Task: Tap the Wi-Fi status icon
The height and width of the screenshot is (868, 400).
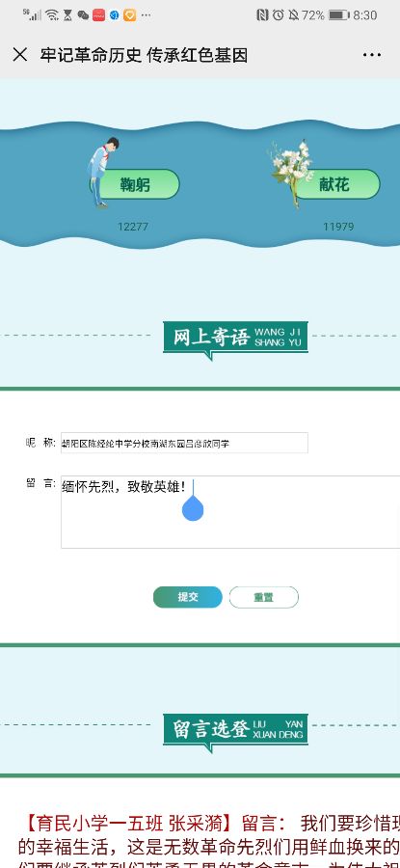Action: click(x=52, y=14)
